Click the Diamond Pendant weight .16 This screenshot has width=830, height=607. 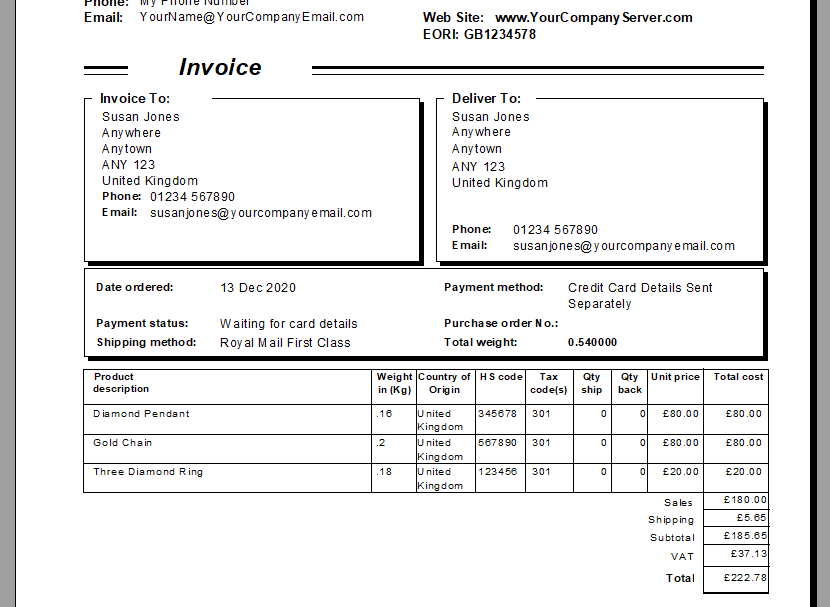coord(384,414)
